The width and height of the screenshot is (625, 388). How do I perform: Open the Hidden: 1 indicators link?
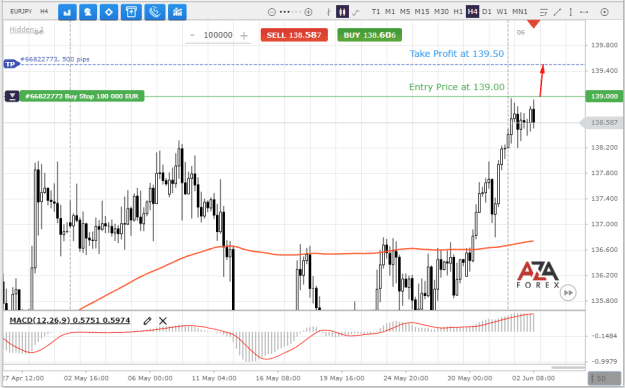point(26,30)
